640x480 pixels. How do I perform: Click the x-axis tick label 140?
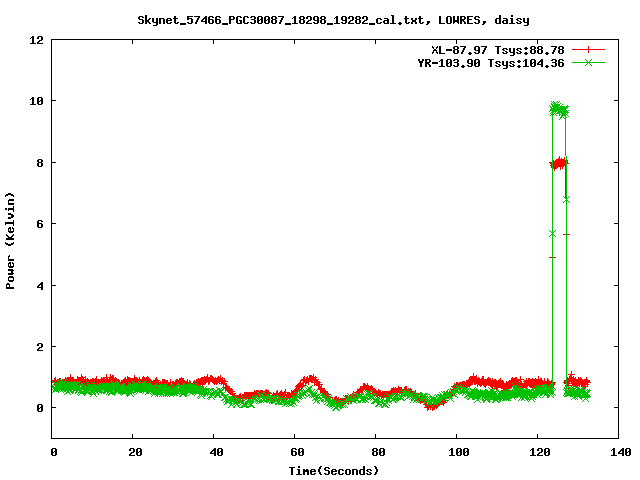tap(620, 452)
